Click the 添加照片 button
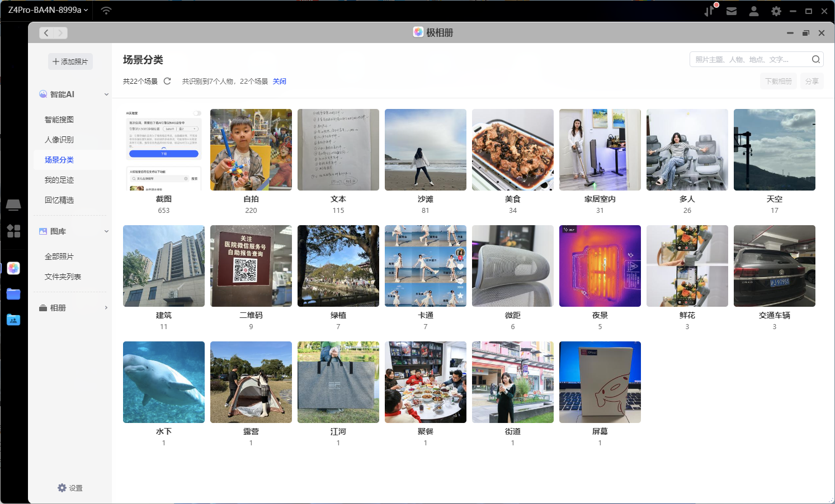Image resolution: width=835 pixels, height=504 pixels. pos(70,61)
